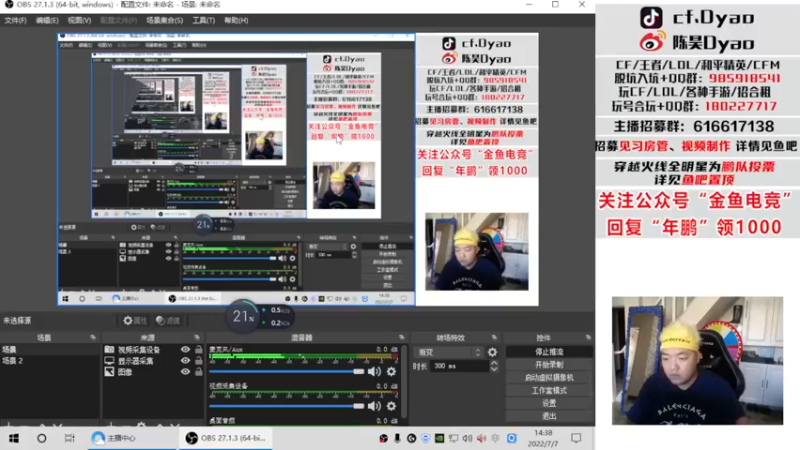Hide the 显示器采集 source with its eye
Screen dimensions: 800x450
pos(185,361)
